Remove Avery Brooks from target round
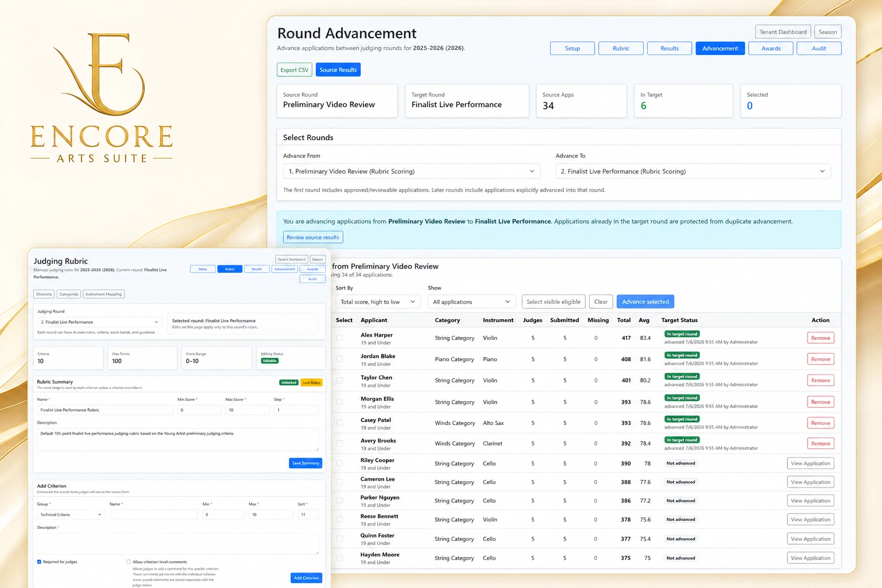The height and width of the screenshot is (588, 882). pyautogui.click(x=821, y=444)
